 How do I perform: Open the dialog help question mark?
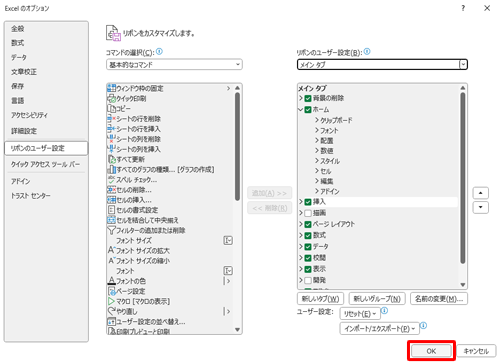pyautogui.click(x=463, y=8)
